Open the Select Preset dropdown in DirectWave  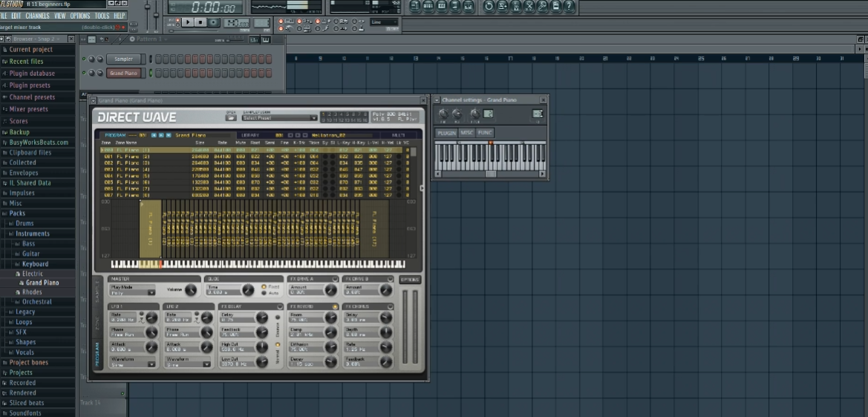279,117
